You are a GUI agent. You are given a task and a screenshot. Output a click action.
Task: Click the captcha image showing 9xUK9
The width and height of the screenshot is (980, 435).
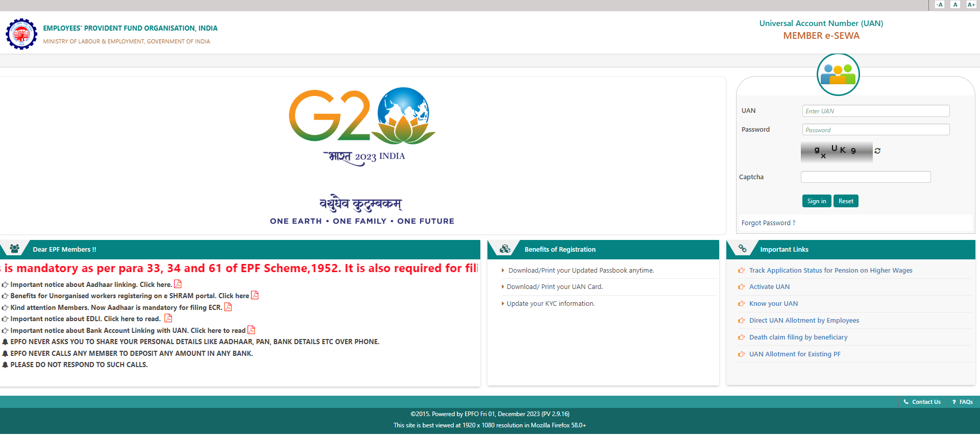coord(837,152)
